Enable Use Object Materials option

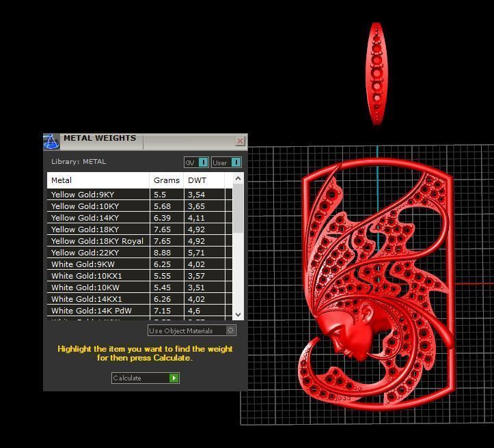(x=192, y=331)
